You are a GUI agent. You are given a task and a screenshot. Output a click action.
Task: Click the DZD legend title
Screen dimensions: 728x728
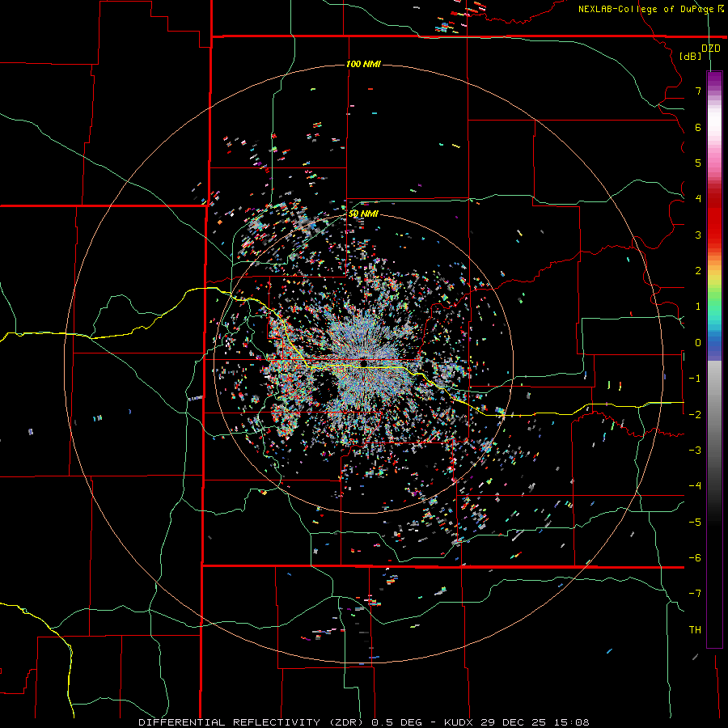tap(711, 49)
